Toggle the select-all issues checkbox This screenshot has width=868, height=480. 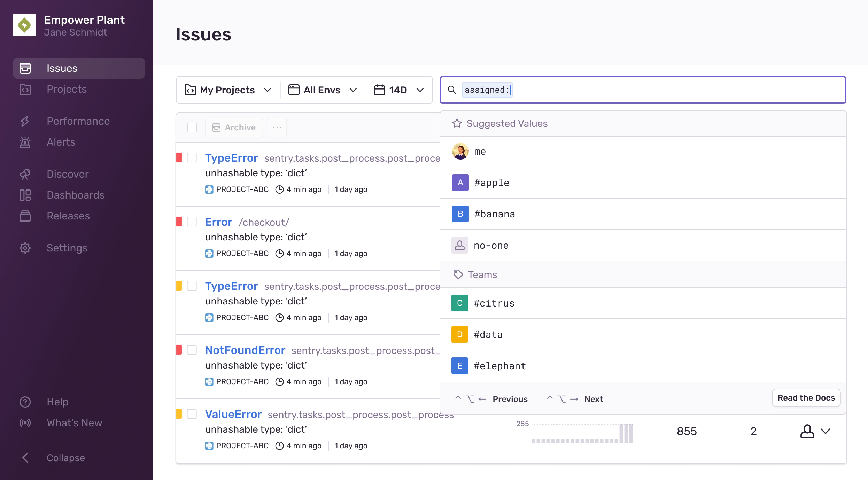click(192, 127)
